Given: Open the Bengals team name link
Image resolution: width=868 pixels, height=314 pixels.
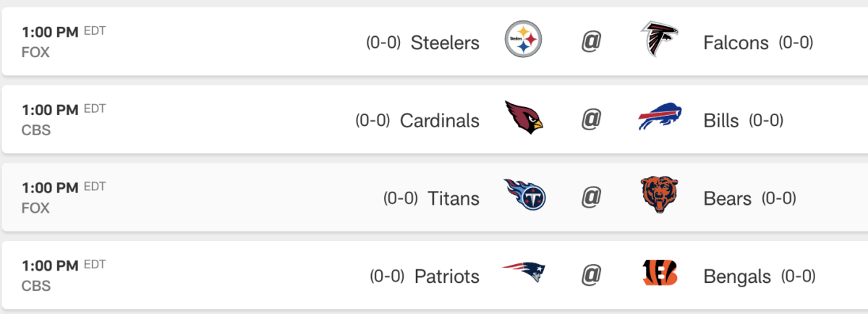Looking at the screenshot, I should pyautogui.click(x=737, y=276).
